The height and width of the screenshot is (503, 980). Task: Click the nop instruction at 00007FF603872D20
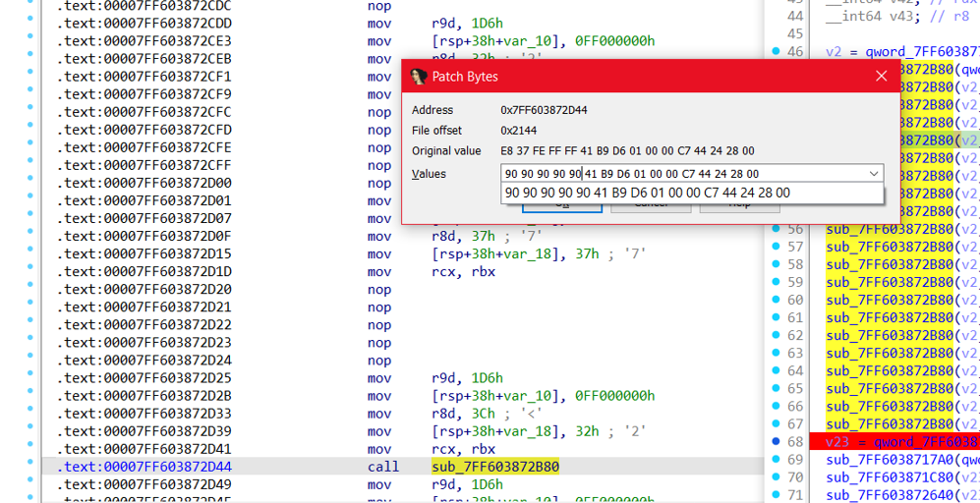pyautogui.click(x=379, y=290)
